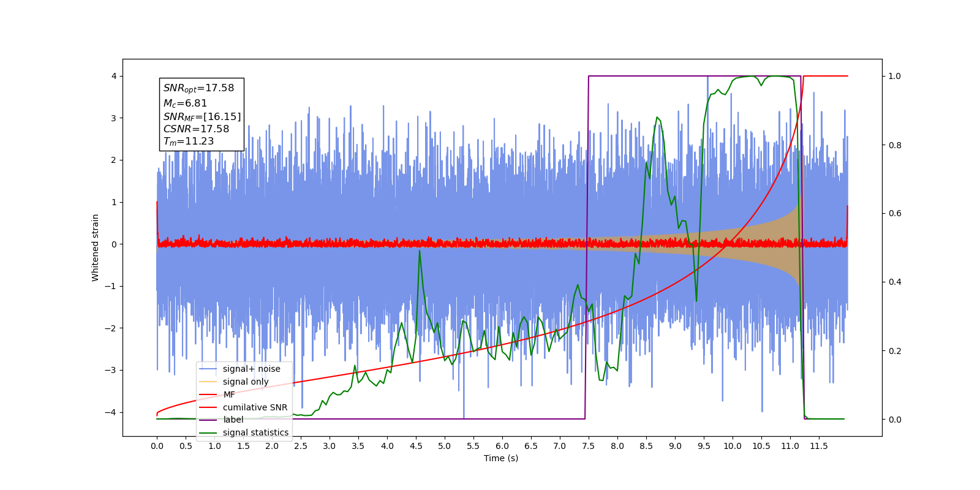The image size is (980, 490).
Task: Click the 'signal statistics' legend entry
Action: pyautogui.click(x=244, y=432)
